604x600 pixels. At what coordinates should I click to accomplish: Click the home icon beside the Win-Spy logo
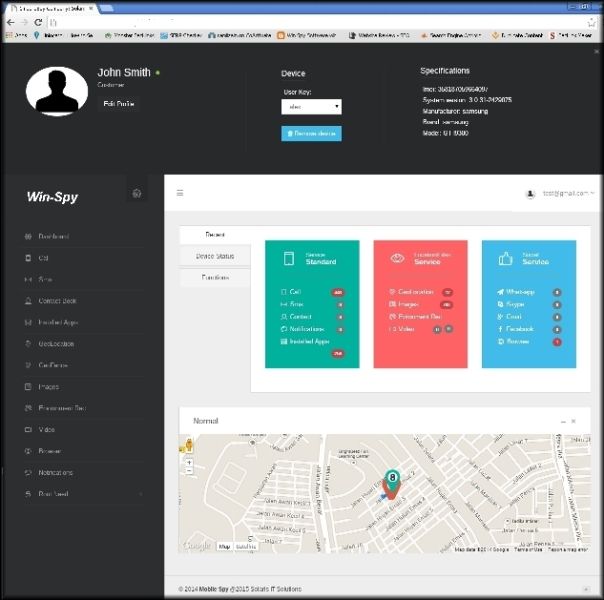(x=137, y=194)
